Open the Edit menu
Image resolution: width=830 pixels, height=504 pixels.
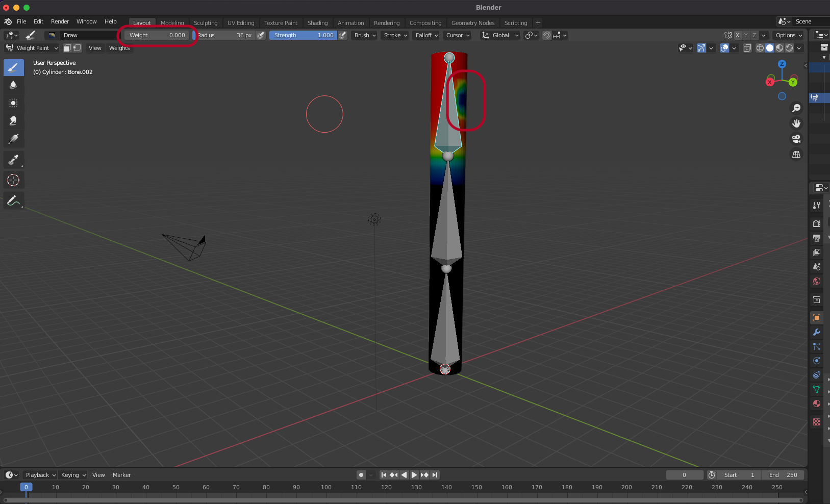[39, 21]
